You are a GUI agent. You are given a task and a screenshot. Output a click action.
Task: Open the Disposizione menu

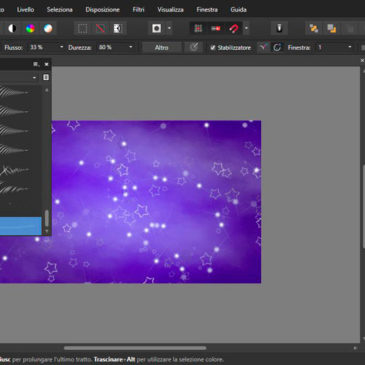[102, 10]
